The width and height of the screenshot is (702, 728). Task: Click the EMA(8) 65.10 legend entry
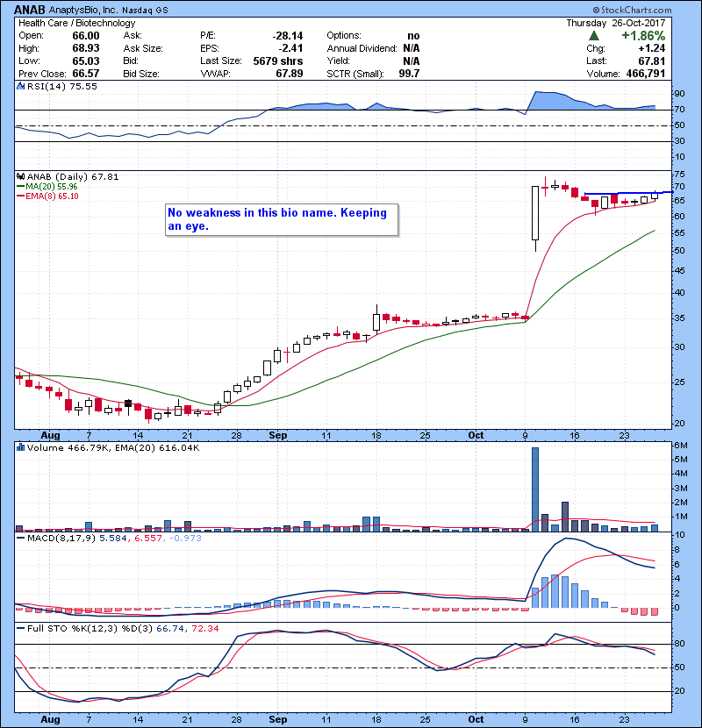click(x=52, y=196)
